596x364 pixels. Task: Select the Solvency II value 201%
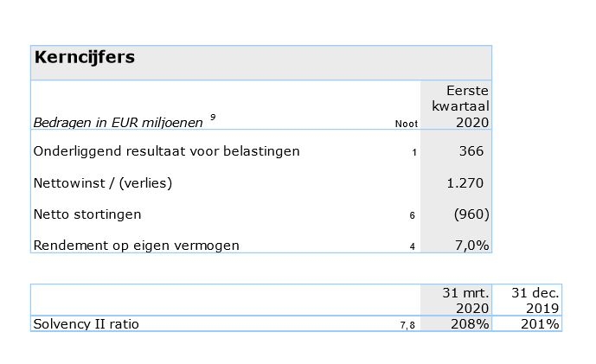point(542,324)
